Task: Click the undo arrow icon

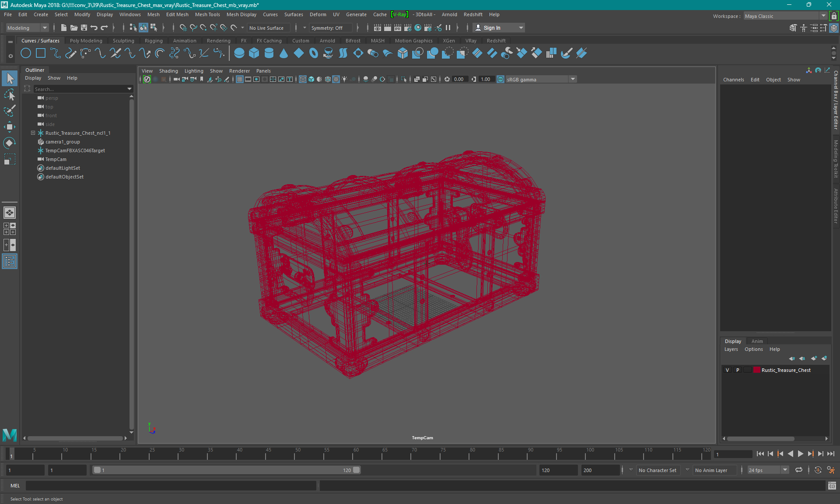Action: click(94, 28)
